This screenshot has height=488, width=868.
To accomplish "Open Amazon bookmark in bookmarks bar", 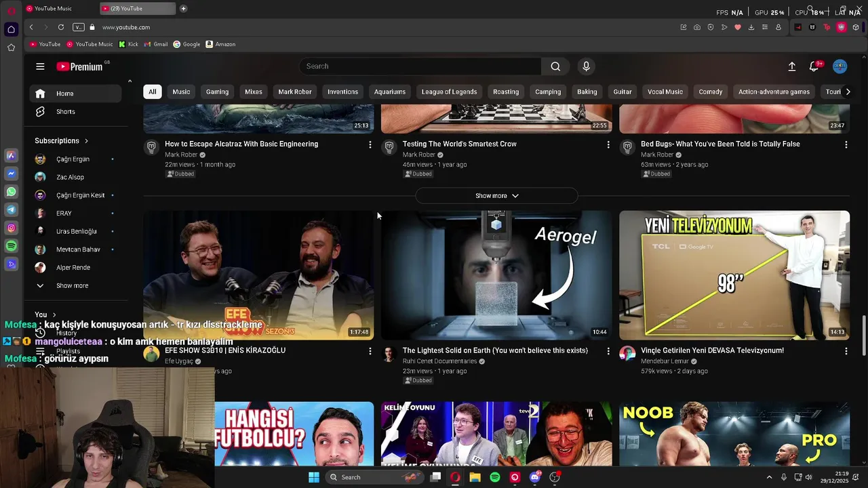I will 220,44.
